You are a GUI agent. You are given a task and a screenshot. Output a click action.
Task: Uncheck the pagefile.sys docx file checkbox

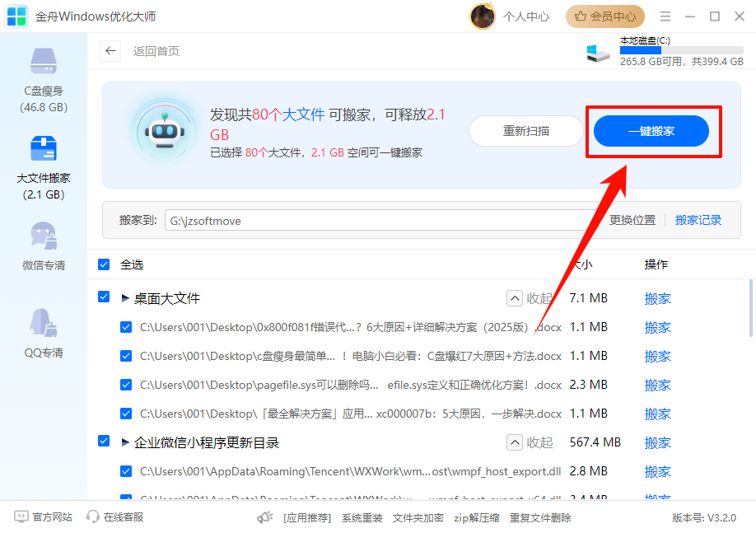click(126, 385)
